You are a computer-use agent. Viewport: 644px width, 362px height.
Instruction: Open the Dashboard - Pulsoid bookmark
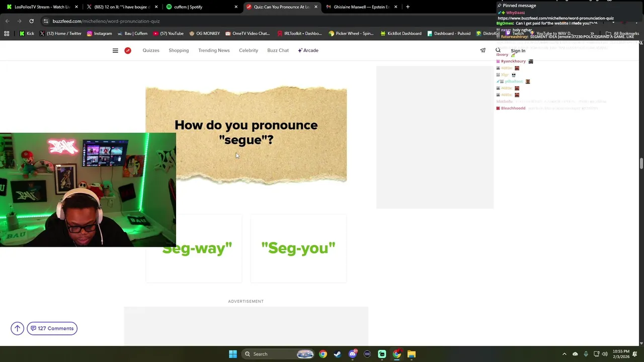point(449,34)
